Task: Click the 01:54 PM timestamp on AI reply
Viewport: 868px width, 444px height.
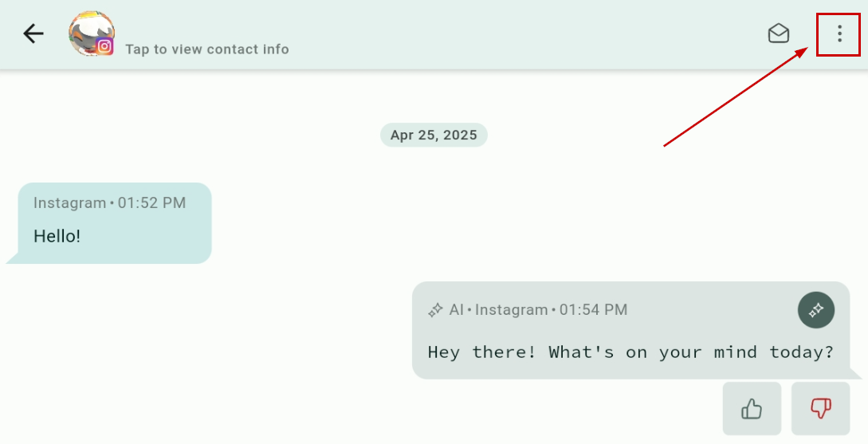Action: (594, 310)
